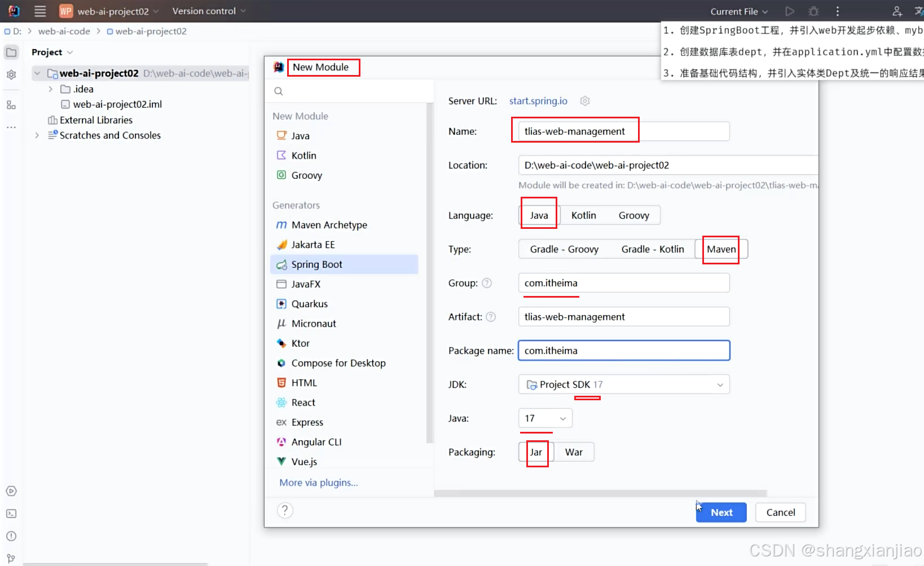Click the dialog help question mark button
The width and height of the screenshot is (924, 566).
(x=285, y=510)
